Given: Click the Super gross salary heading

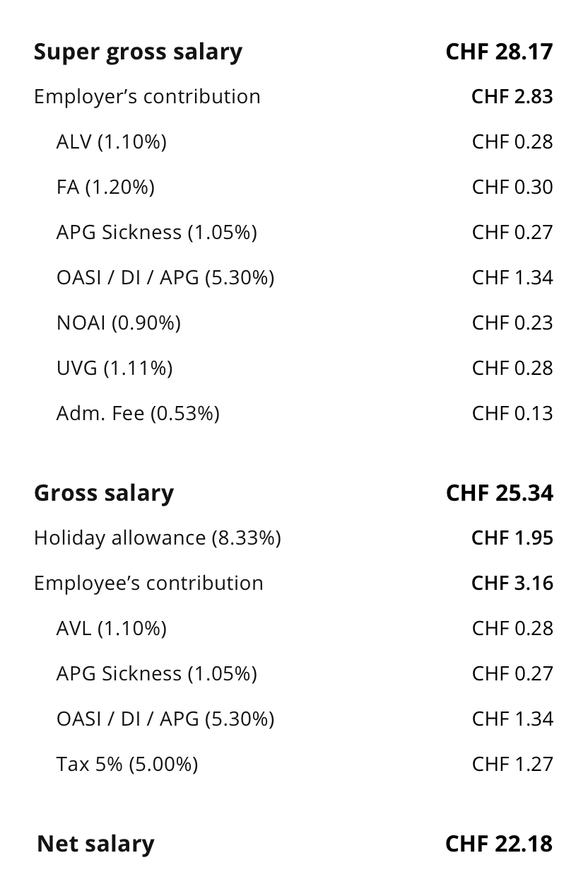Looking at the screenshot, I should tap(138, 52).
